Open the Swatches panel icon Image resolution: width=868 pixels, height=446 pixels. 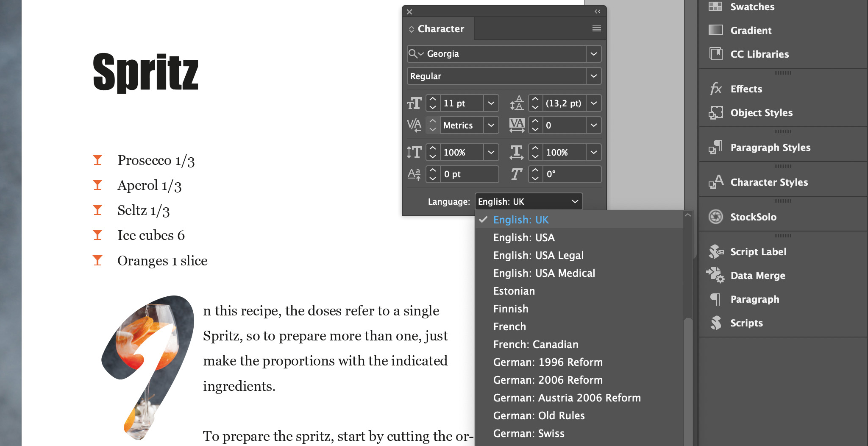[715, 6]
